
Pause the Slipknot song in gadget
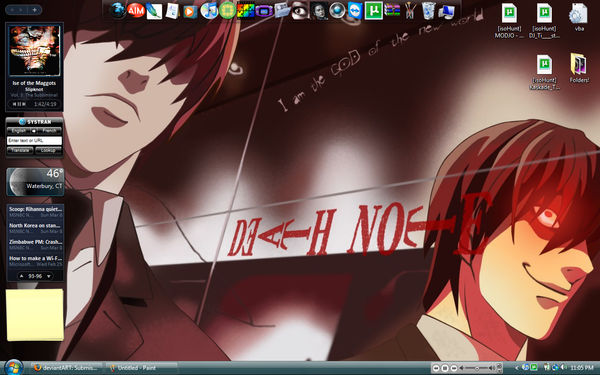(x=19, y=104)
